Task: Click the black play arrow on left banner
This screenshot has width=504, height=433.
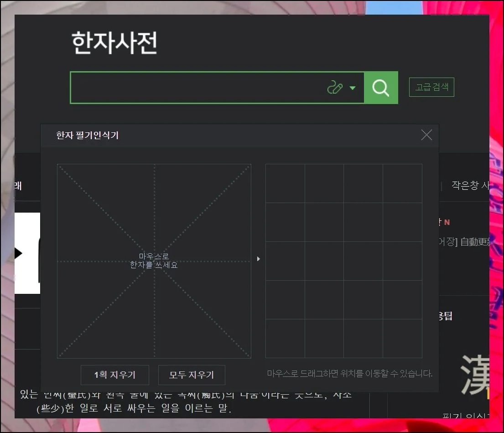Action: tap(18, 254)
